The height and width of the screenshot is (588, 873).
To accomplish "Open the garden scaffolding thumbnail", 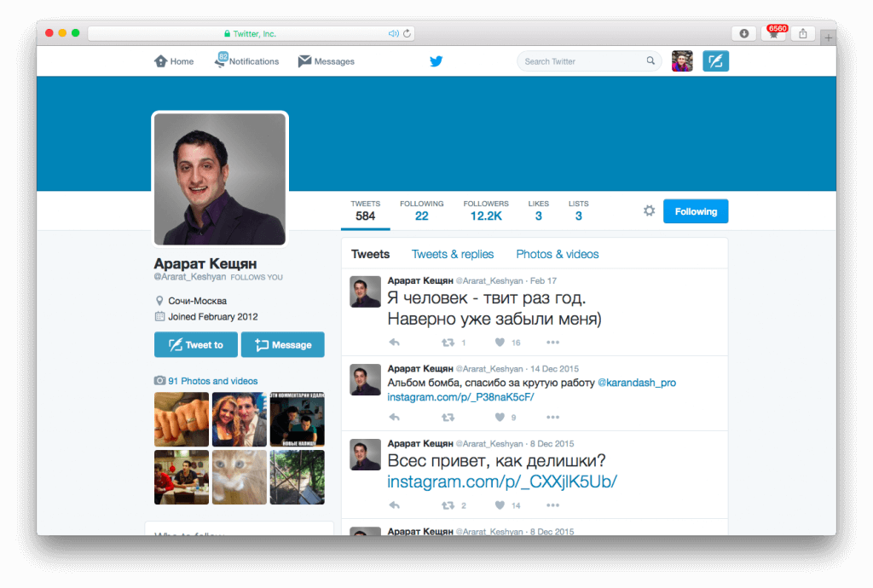I will pos(298,477).
